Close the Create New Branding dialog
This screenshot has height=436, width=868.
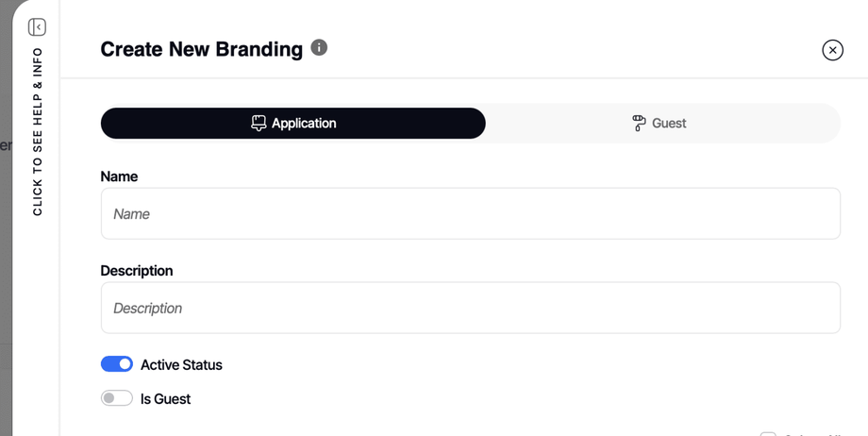coord(832,50)
